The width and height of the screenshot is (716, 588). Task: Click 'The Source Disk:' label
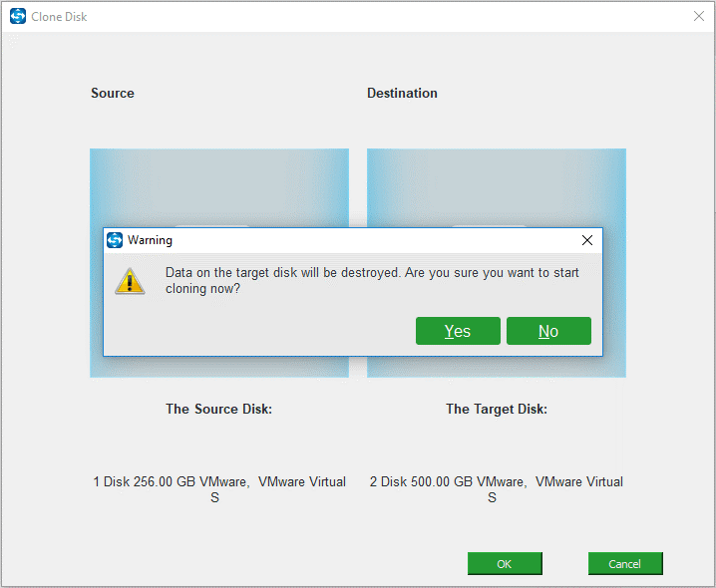(218, 409)
